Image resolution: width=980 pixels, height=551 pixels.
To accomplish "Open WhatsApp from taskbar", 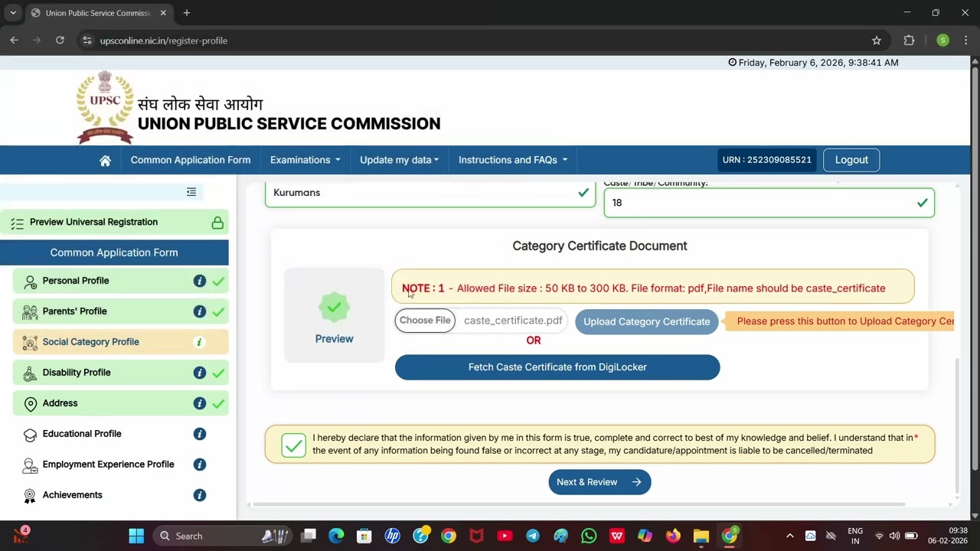I will click(589, 536).
